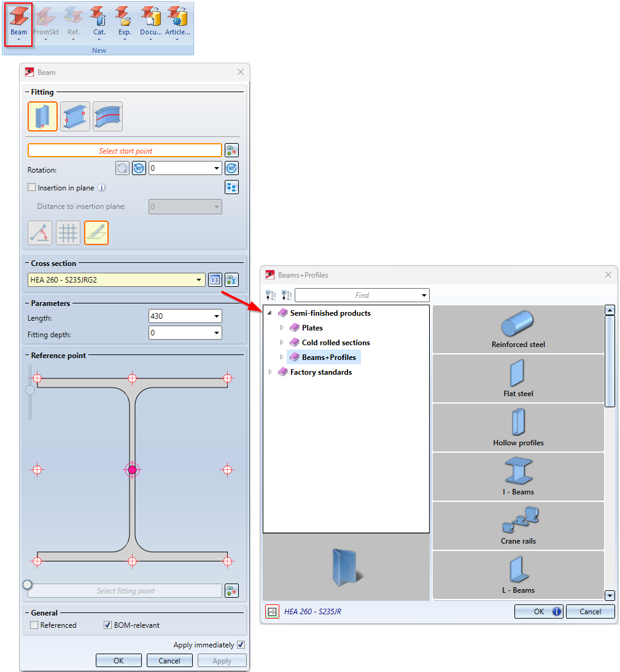Click the Select start point field
The image size is (620, 672).
click(x=125, y=150)
